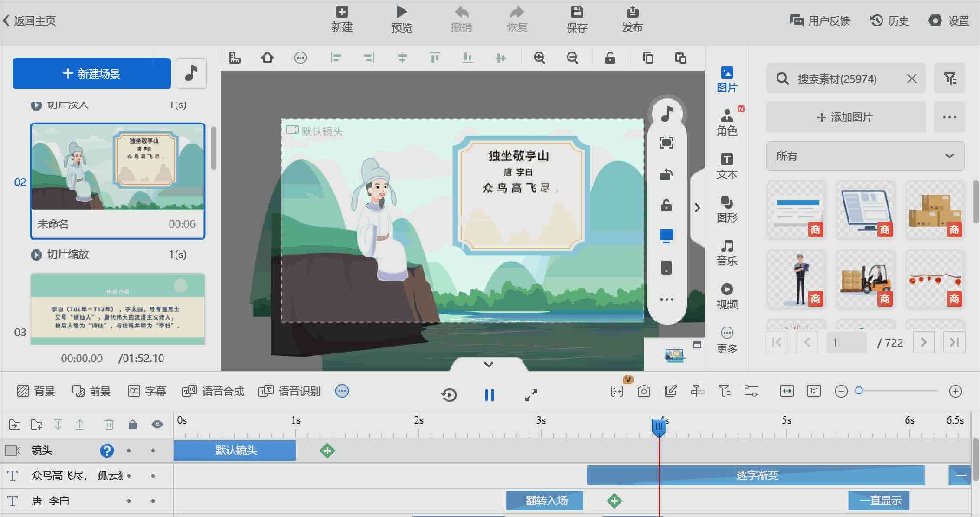Publish the project via 发布
This screenshot has width=980, height=517.
point(632,20)
